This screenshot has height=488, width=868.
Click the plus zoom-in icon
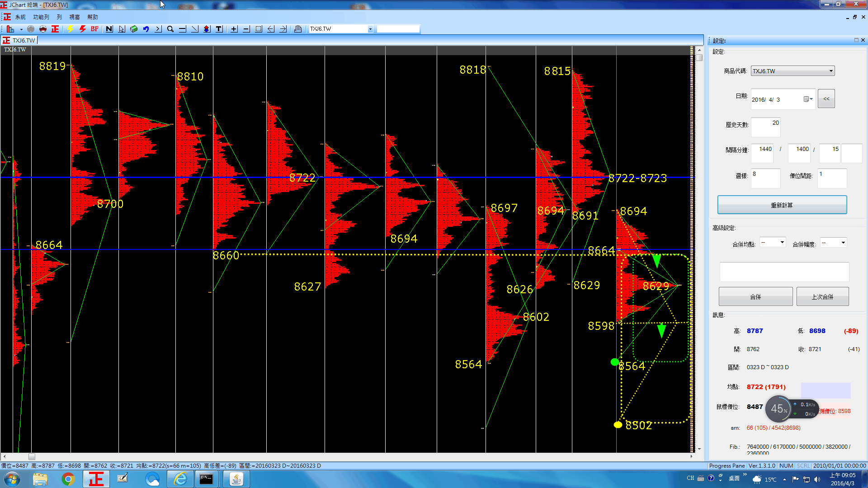click(234, 29)
